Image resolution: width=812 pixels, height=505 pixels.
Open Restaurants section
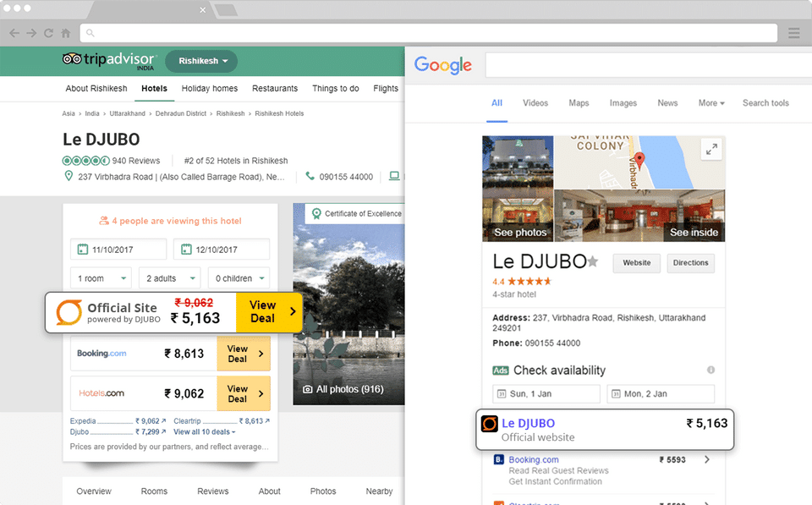click(x=275, y=89)
